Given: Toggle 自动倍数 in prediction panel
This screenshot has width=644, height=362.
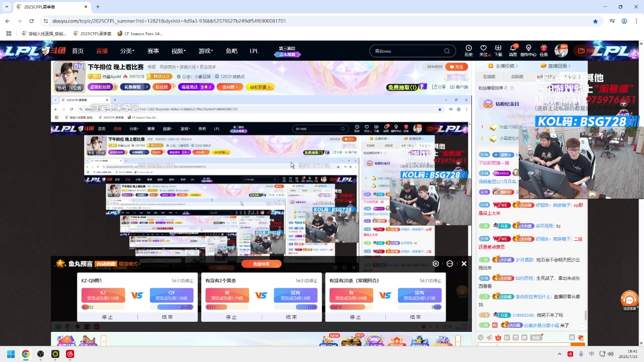Looking at the screenshot, I should click(x=106, y=263).
